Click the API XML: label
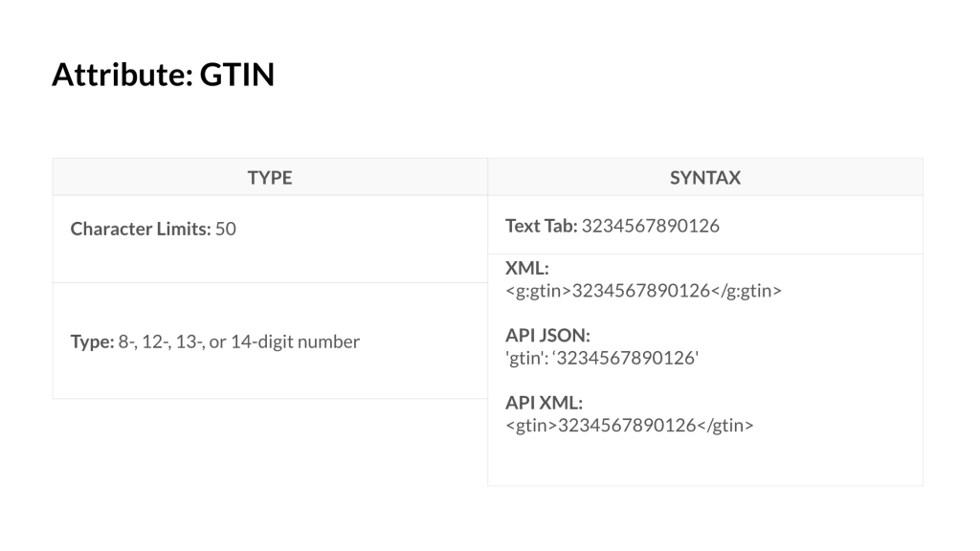The image size is (980, 551). pos(544,403)
